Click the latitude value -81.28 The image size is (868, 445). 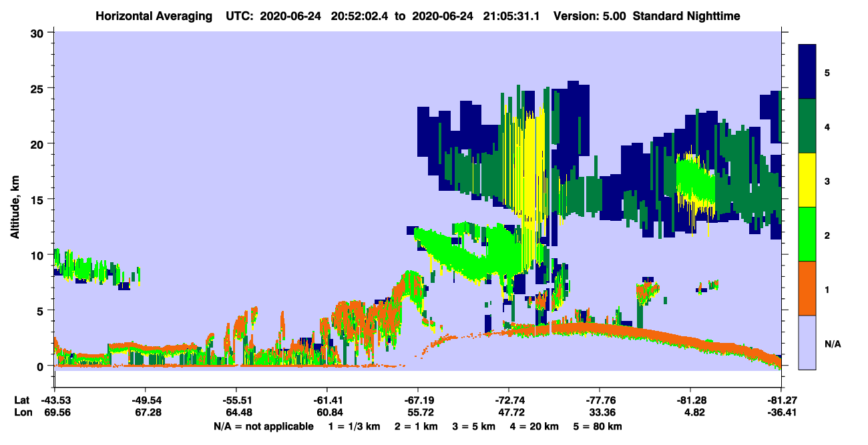coord(690,400)
